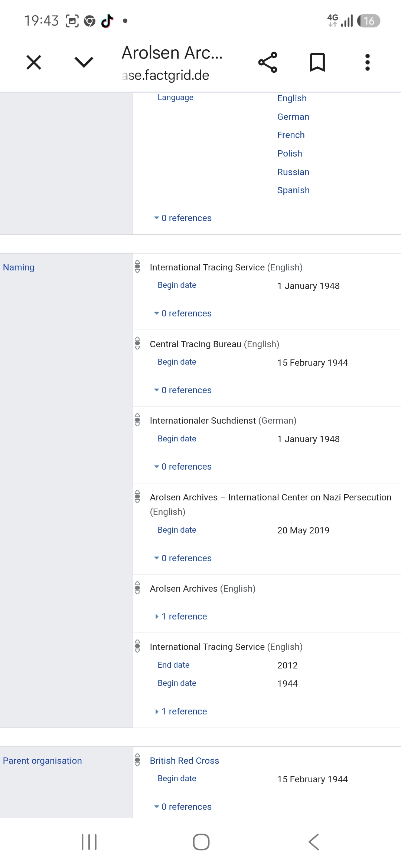Tap the share icon

point(268,62)
